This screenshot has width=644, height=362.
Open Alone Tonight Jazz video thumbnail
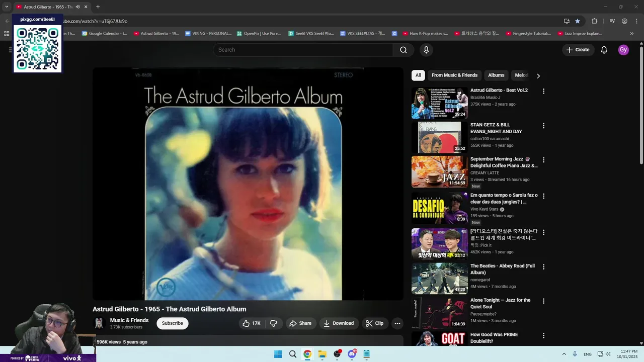[440, 313]
